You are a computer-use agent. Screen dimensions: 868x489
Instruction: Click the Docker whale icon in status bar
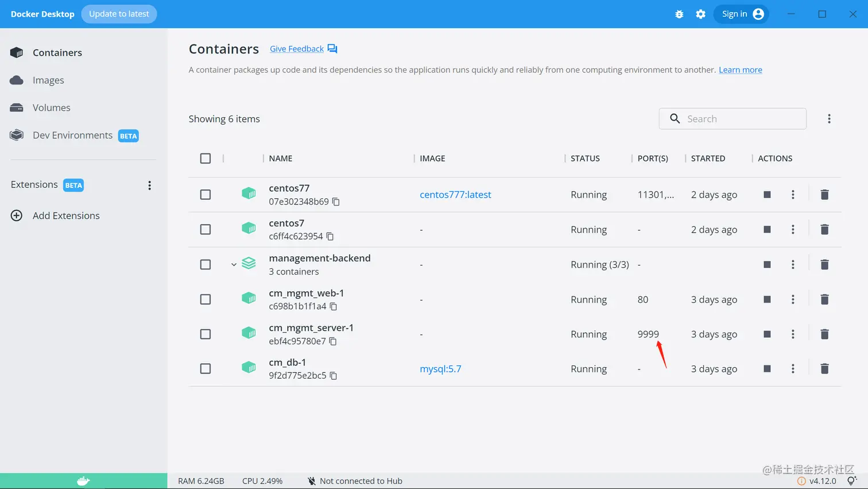pyautogui.click(x=84, y=481)
